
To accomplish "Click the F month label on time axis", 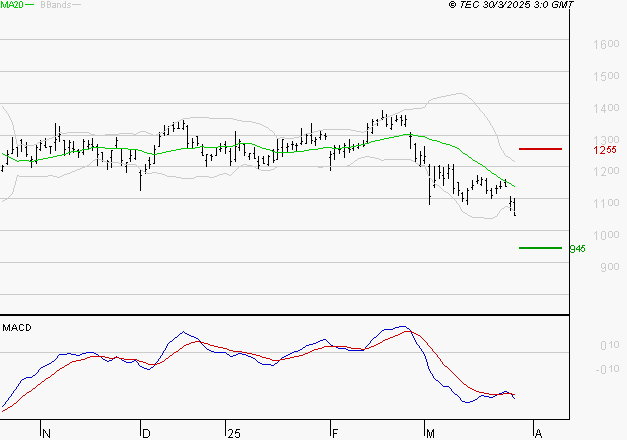I will click(335, 434).
